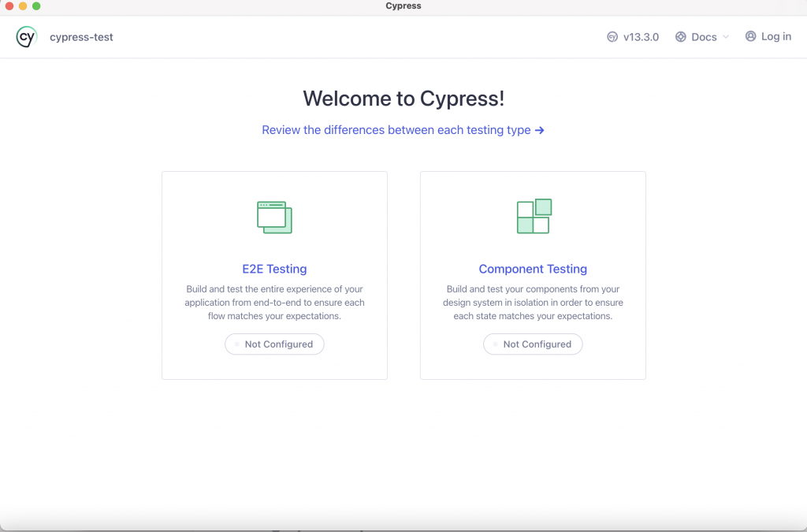Click status dot in Component Not Configured badge
The width and height of the screenshot is (807, 532).
tap(495, 344)
